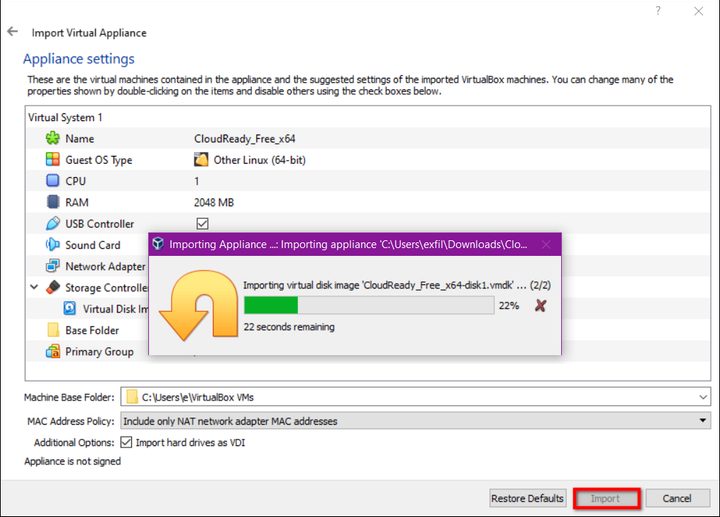Image resolution: width=720 pixels, height=517 pixels.
Task: Click the large orange import arrow graphic
Action: pyautogui.click(x=198, y=305)
